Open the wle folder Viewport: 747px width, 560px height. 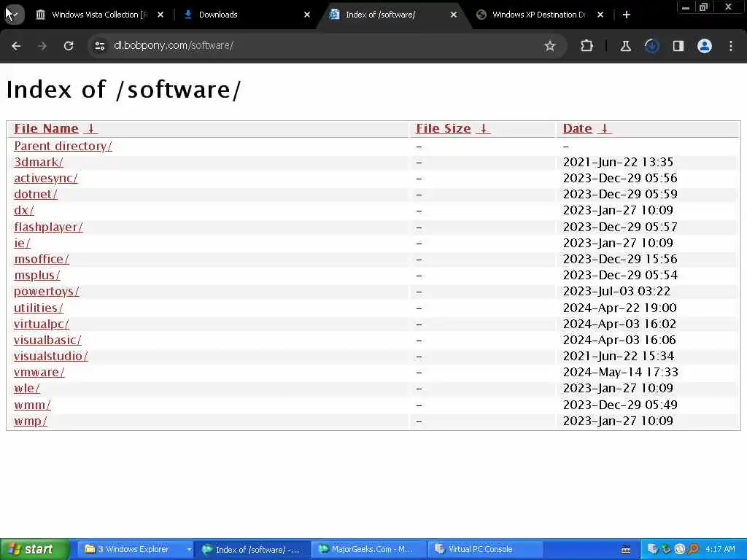tap(27, 389)
